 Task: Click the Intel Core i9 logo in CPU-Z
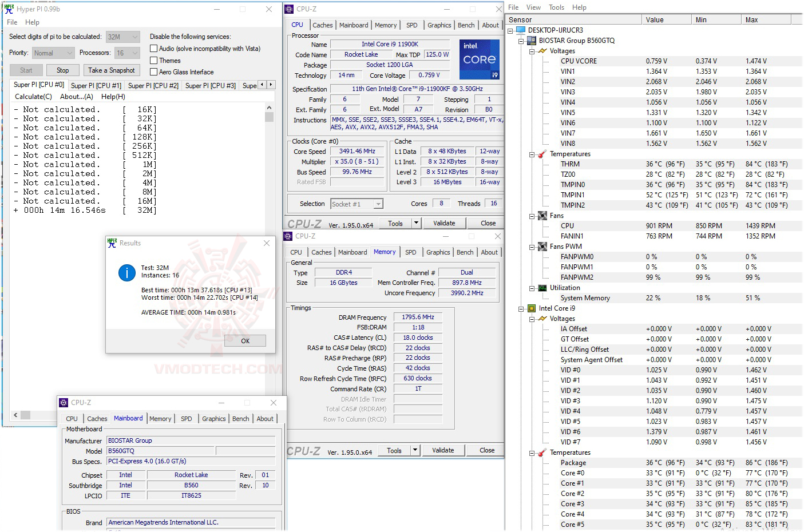[480, 59]
